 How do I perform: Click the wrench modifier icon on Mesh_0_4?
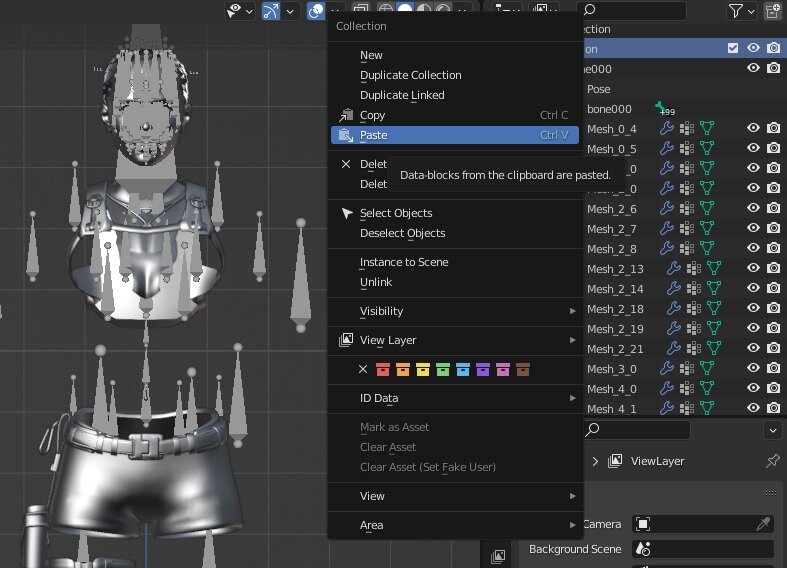pos(667,128)
